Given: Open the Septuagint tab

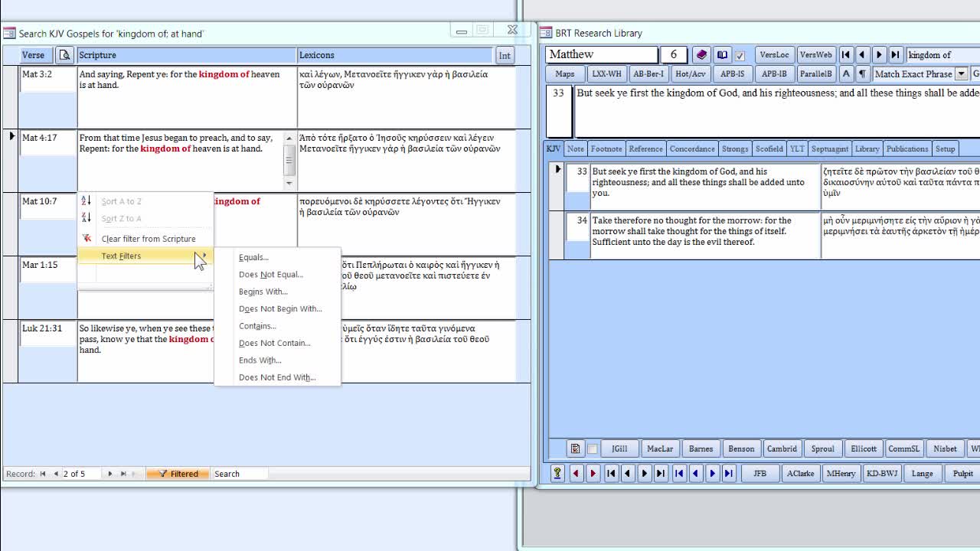Looking at the screenshot, I should (x=830, y=149).
